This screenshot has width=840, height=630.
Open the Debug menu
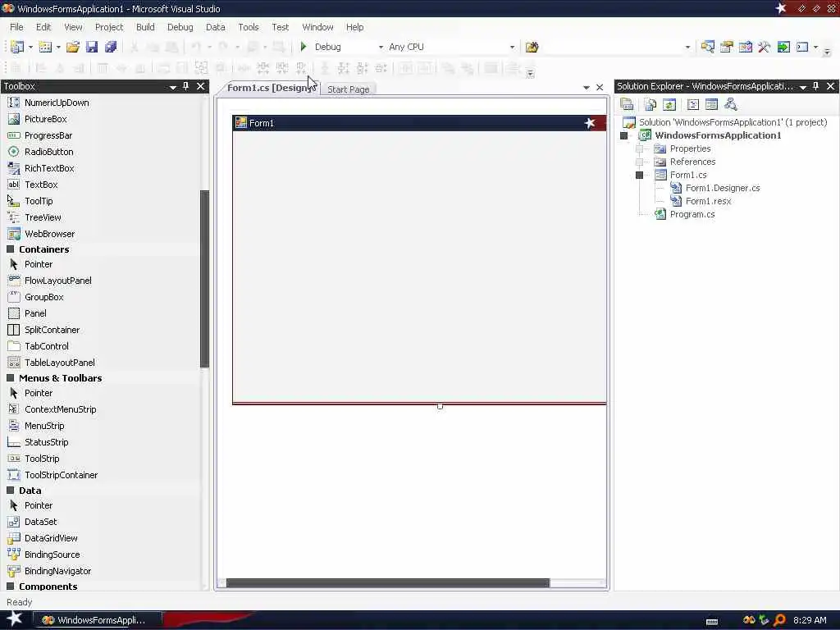tap(180, 27)
